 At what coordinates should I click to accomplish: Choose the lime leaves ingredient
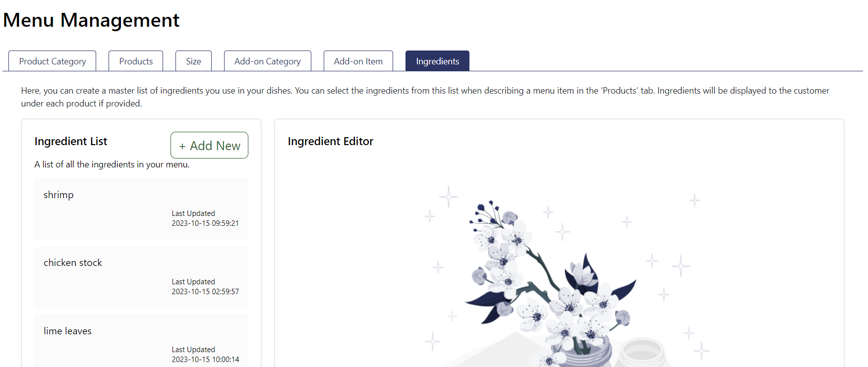[67, 331]
